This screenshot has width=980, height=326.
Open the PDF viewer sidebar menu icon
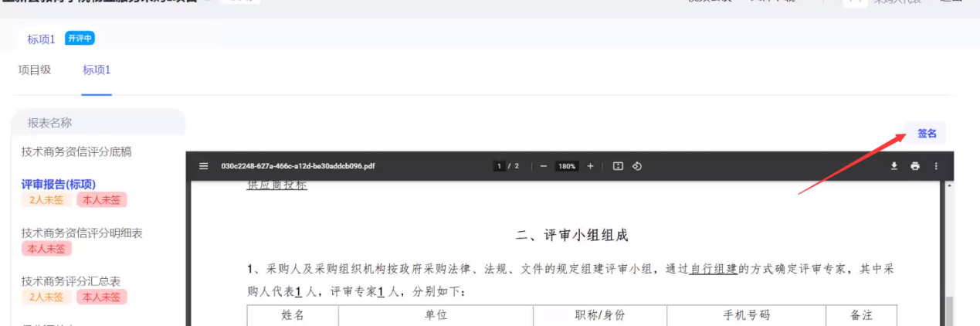point(204,166)
